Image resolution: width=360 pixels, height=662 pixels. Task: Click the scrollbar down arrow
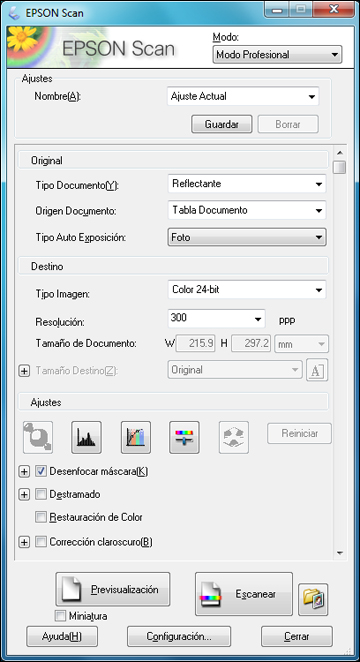[x=340, y=553]
